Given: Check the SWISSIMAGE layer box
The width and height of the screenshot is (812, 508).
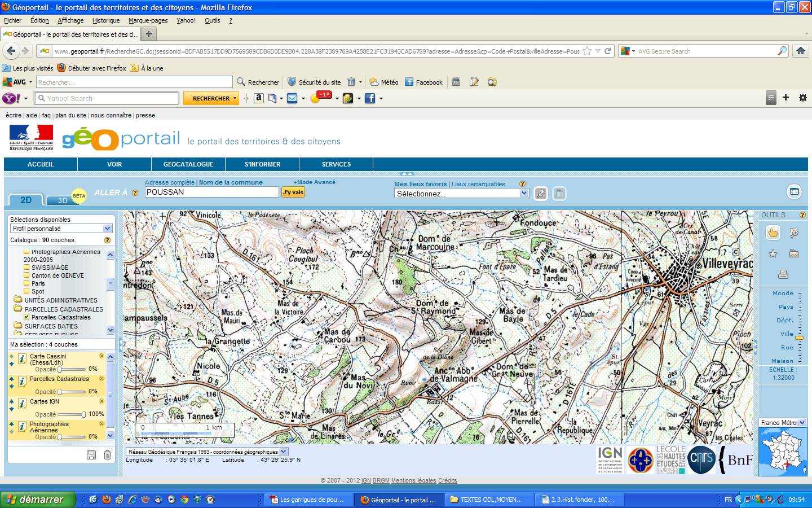Looking at the screenshot, I should point(27,268).
